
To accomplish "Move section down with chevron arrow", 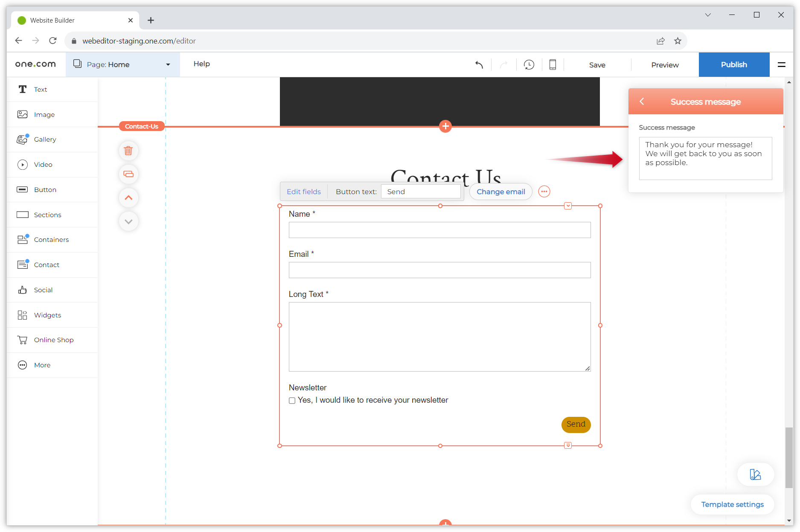I will [x=128, y=221].
